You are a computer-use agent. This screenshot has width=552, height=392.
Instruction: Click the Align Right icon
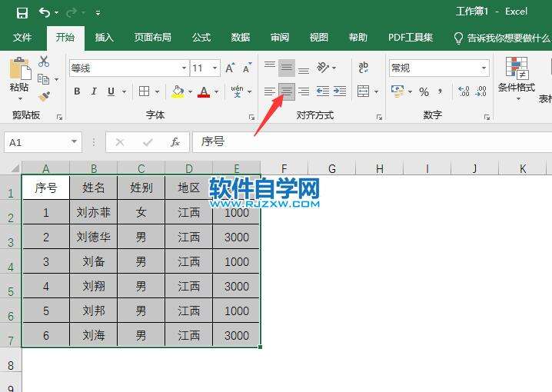pyautogui.click(x=304, y=91)
